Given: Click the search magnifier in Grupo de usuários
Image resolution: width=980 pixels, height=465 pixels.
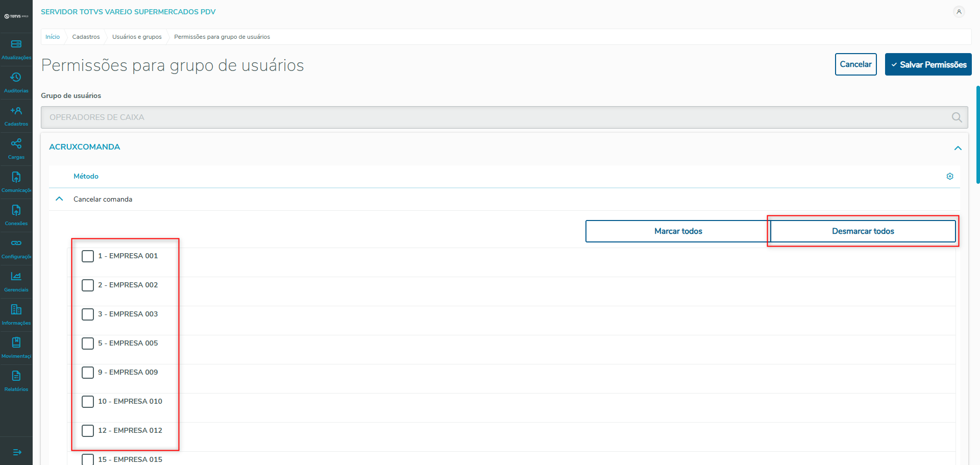Looking at the screenshot, I should (957, 117).
